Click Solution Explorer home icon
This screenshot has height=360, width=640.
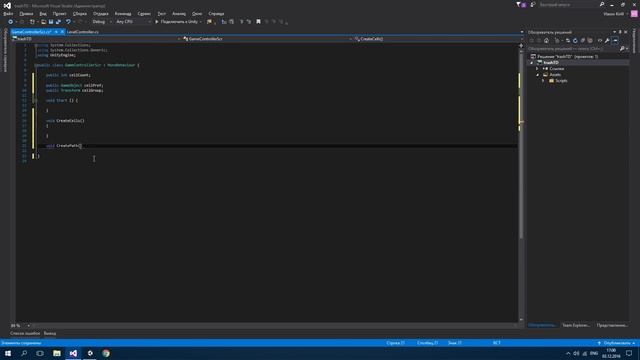click(547, 40)
